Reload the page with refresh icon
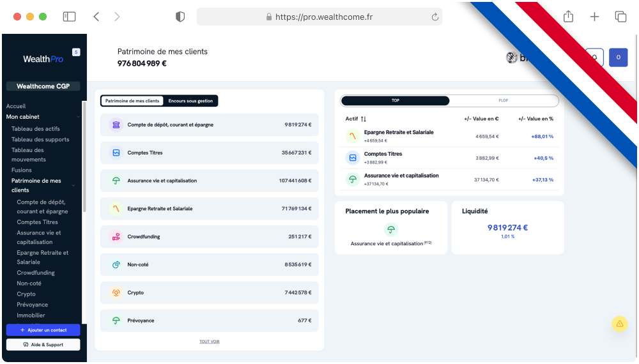This screenshot has width=639, height=364. click(x=435, y=17)
